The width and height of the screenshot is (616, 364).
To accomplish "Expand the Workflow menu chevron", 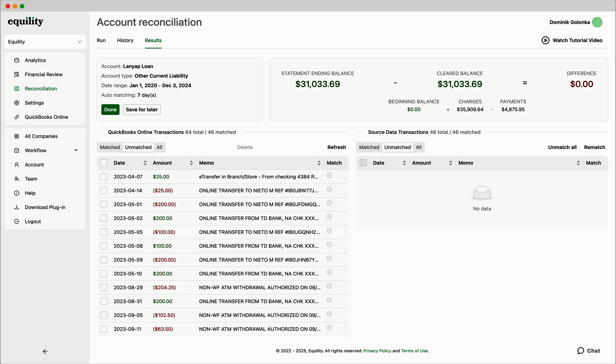I will point(76,150).
